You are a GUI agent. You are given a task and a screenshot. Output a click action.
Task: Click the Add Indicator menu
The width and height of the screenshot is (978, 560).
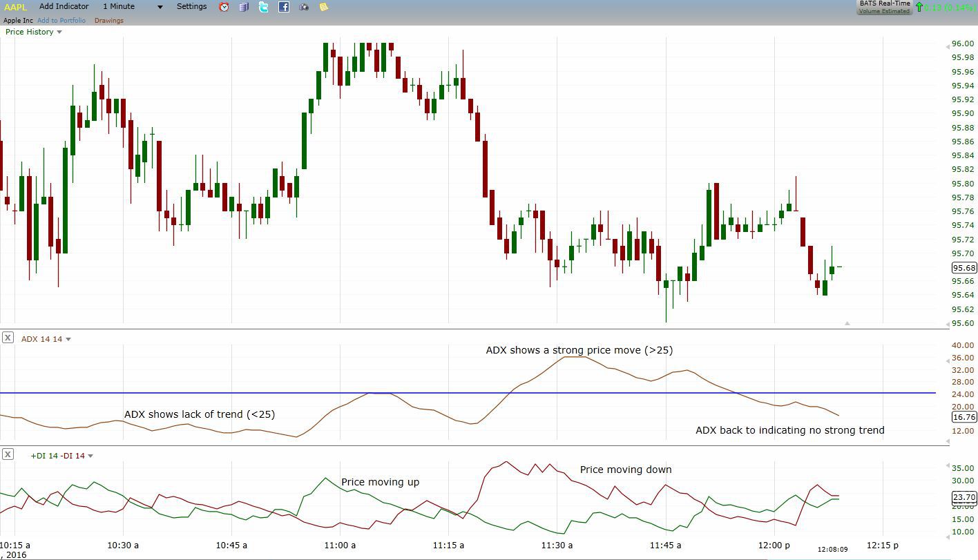pos(64,6)
